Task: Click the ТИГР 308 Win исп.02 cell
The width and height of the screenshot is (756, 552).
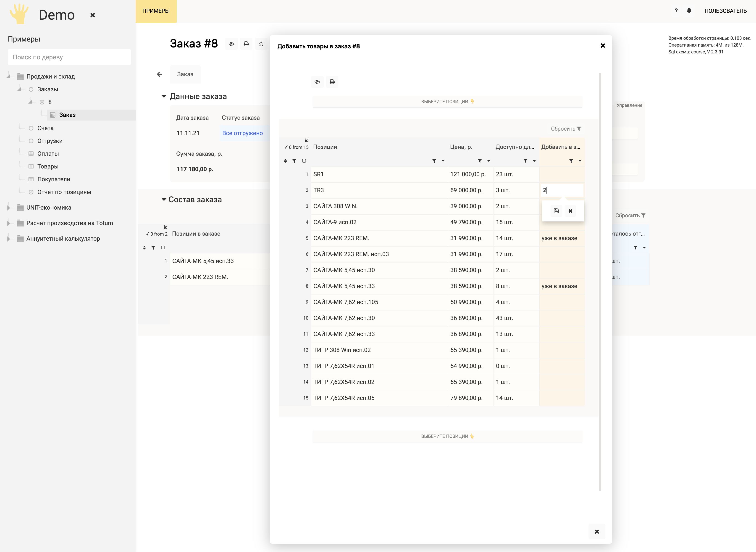Action: tap(379, 350)
